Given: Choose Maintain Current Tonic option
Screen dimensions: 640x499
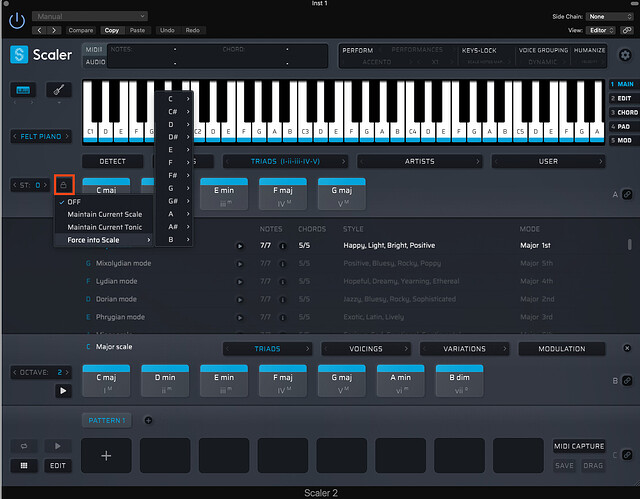Looking at the screenshot, I should coord(104,227).
